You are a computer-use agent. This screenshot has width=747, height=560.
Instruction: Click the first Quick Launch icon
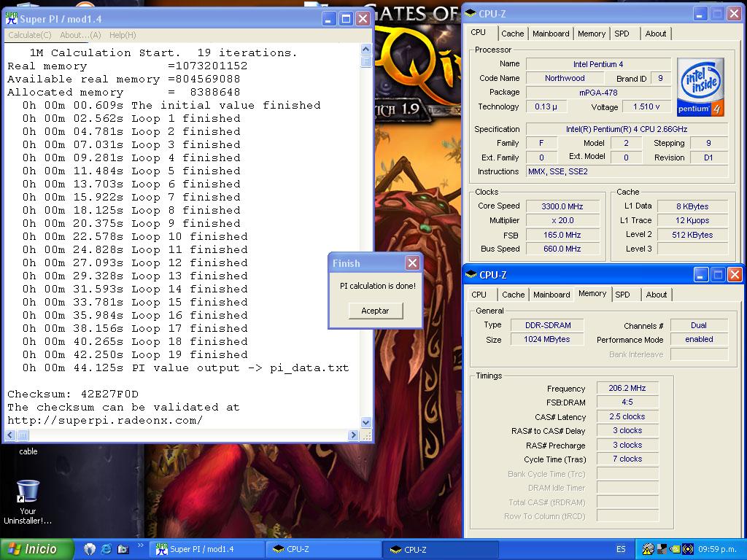coord(90,549)
